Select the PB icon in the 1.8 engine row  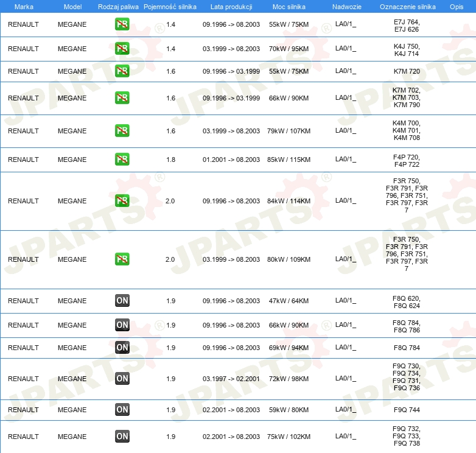122,160
